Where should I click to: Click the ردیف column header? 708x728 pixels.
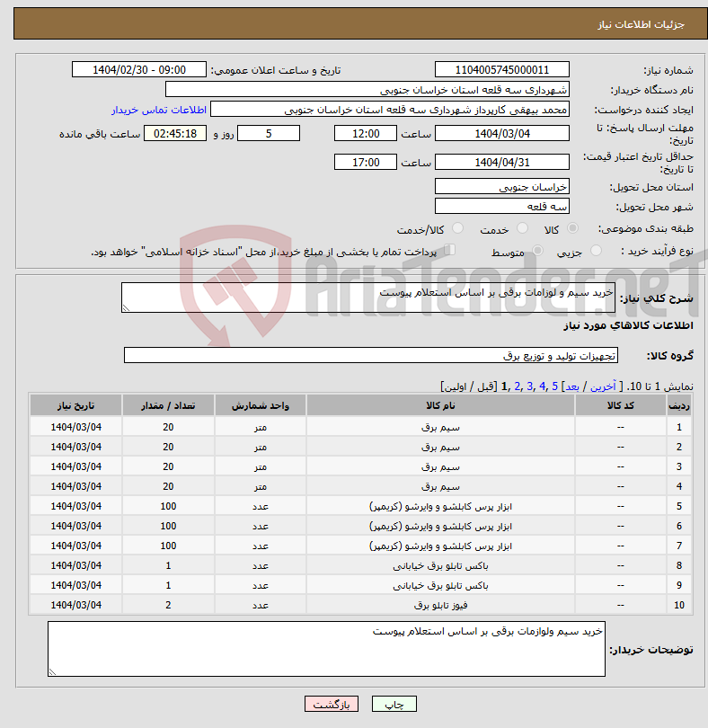(679, 405)
